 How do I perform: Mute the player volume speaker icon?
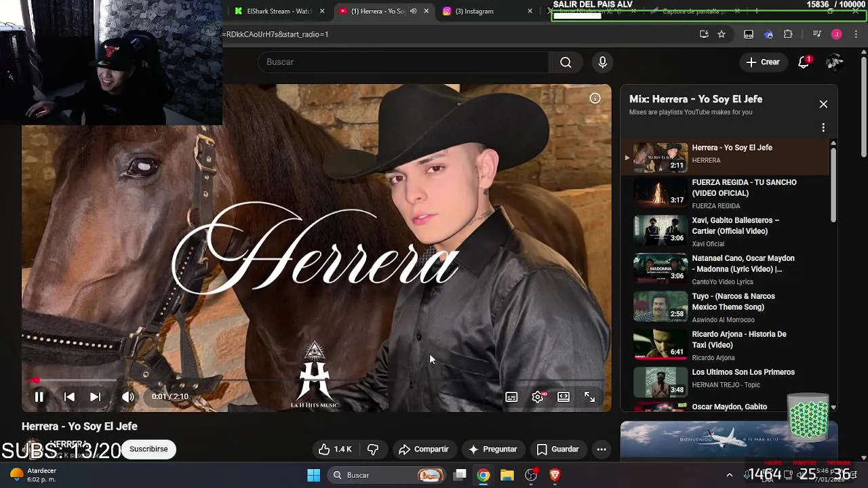(x=128, y=397)
